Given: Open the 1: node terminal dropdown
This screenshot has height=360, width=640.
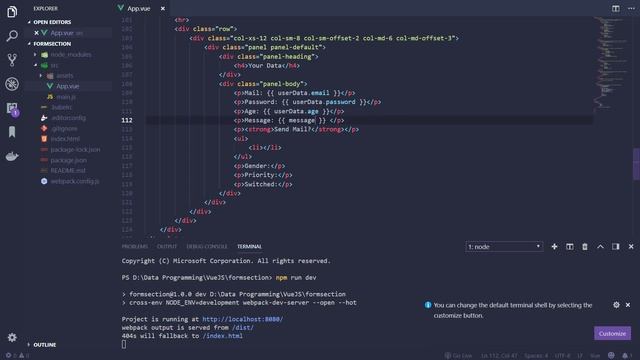Looking at the screenshot, I should click(504, 247).
